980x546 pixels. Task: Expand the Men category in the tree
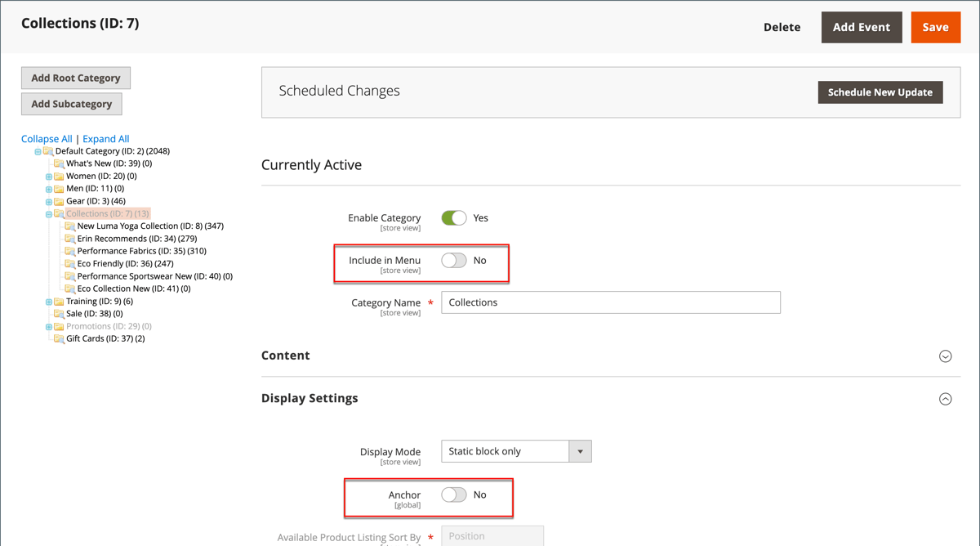pos(48,188)
